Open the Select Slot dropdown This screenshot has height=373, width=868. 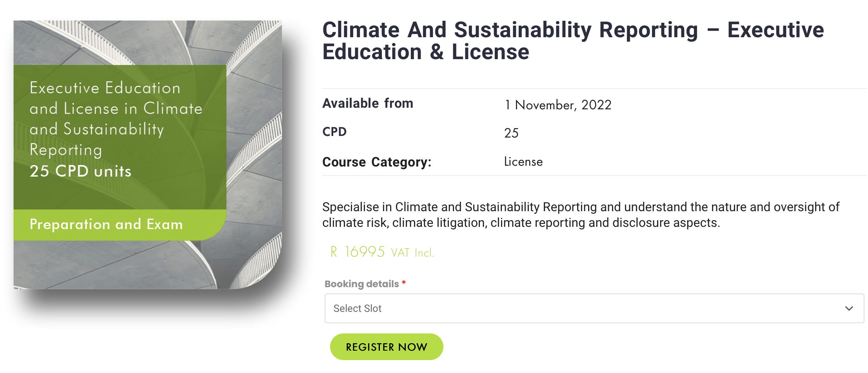(x=594, y=308)
